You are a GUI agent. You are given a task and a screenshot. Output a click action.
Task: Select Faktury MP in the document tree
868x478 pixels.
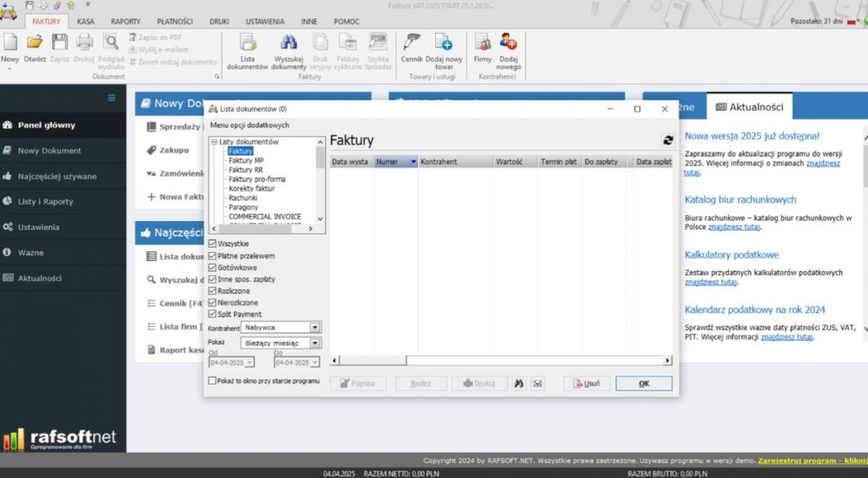pyautogui.click(x=246, y=161)
